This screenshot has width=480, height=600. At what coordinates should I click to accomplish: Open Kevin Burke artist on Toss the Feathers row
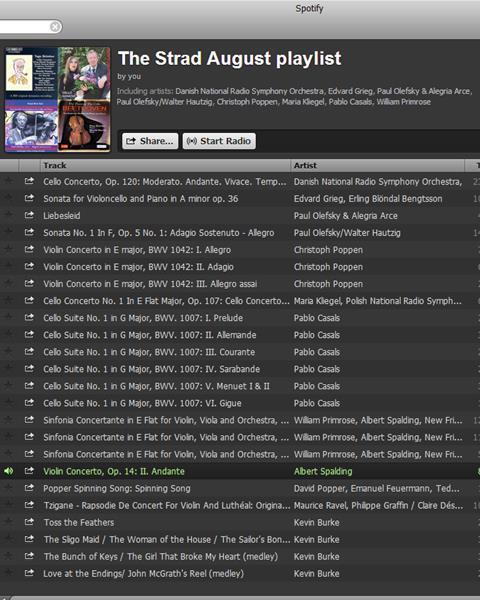[317, 522]
